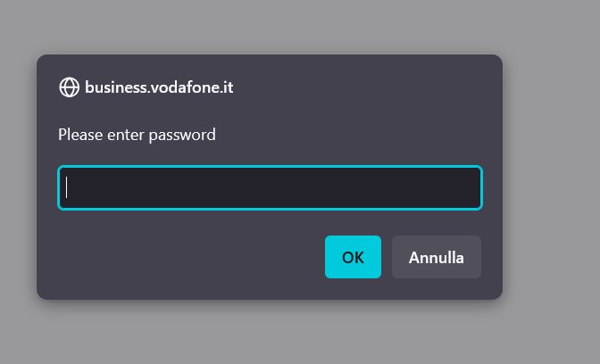Submit the dialog via the cyan OK button
The width and height of the screenshot is (600, 364).
point(353,257)
